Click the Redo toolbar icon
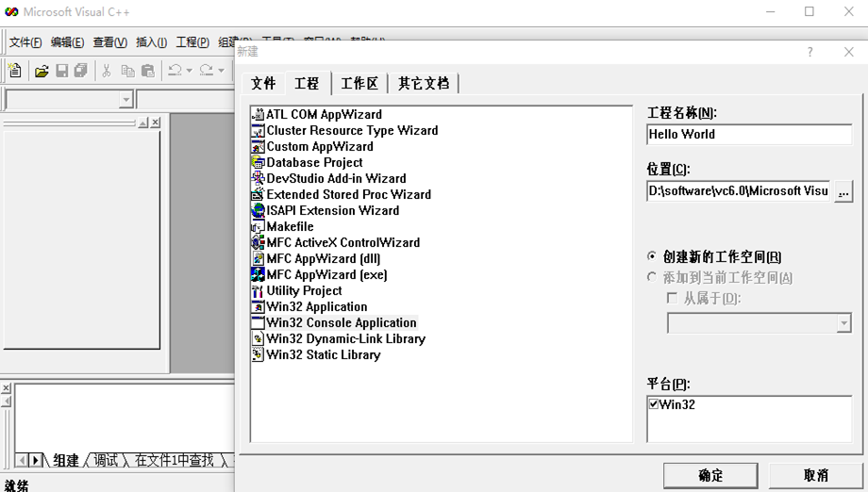The height and width of the screenshot is (492, 868). point(207,70)
